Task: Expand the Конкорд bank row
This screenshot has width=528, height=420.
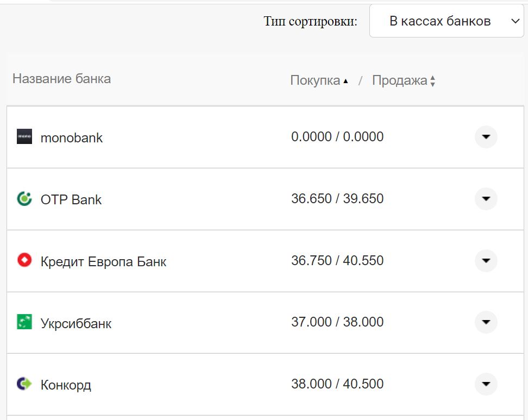Action: pyautogui.click(x=486, y=384)
